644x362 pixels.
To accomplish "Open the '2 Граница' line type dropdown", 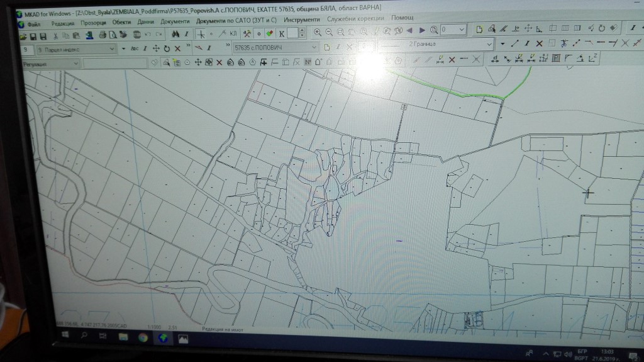I will tap(488, 45).
